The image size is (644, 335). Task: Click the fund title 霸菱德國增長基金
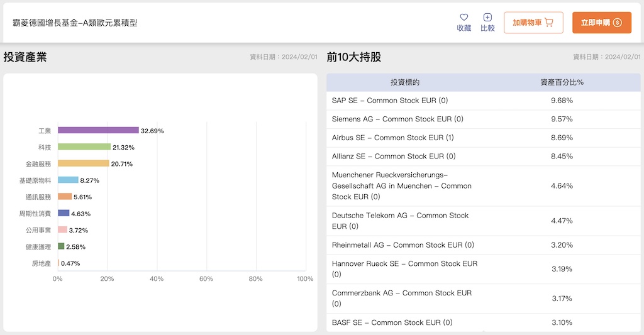click(x=75, y=23)
